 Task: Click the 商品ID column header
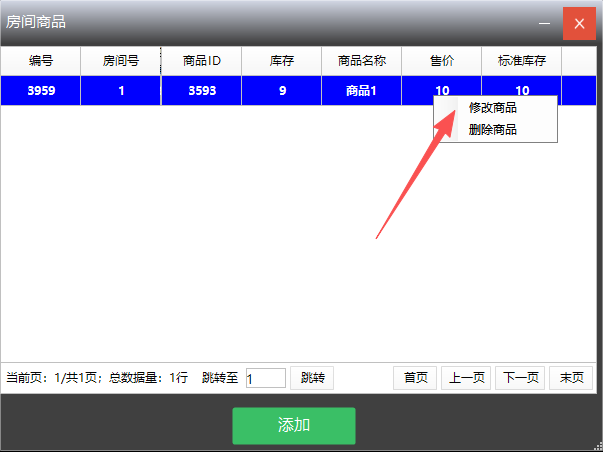point(201,61)
